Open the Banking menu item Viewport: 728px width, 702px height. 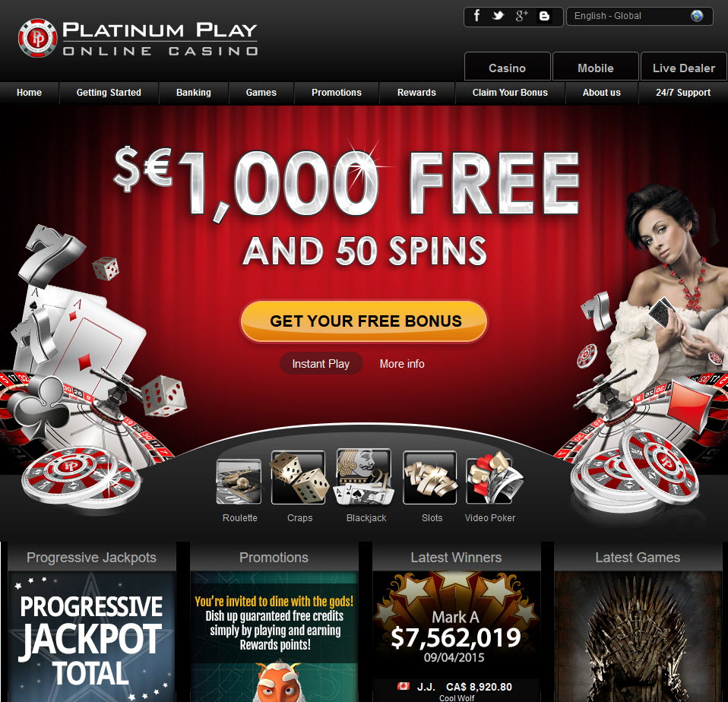pyautogui.click(x=194, y=93)
